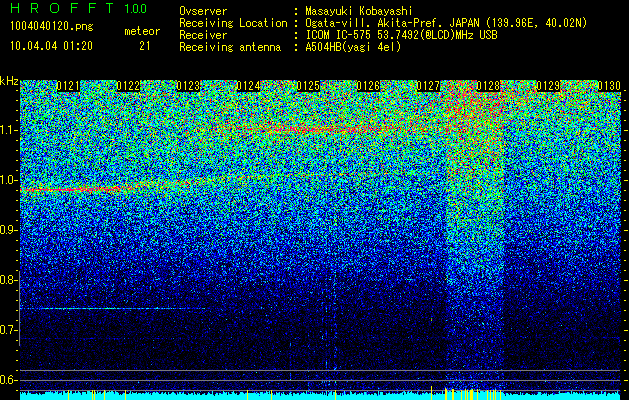Click the 0.7 kHz axis label
The height and width of the screenshot is (400, 629).
8,330
